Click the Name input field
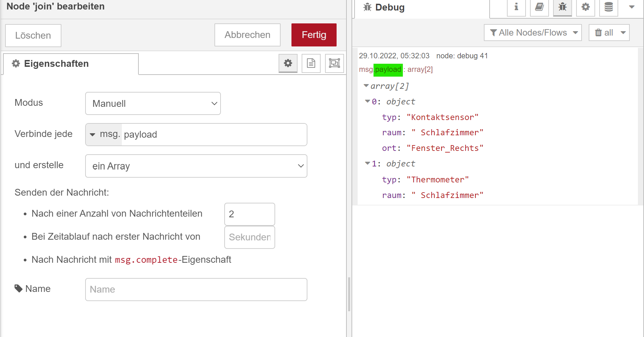Screen dimensions: 644x337 [x=196, y=290]
